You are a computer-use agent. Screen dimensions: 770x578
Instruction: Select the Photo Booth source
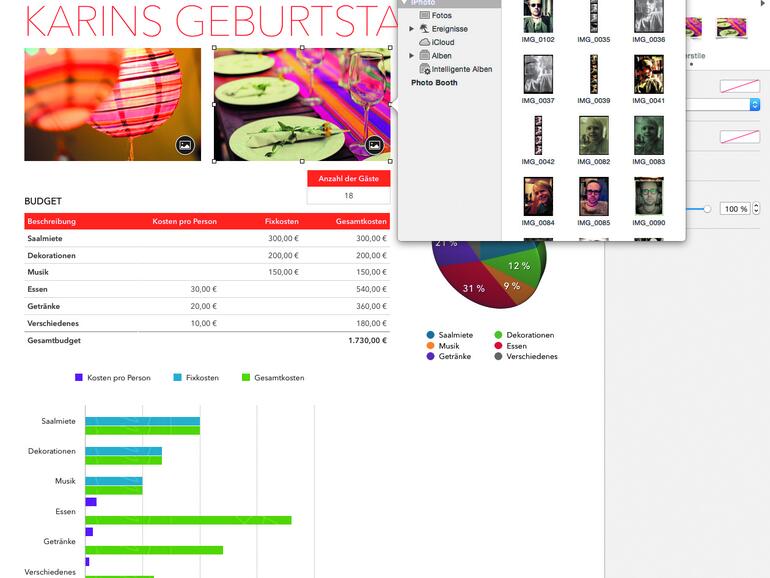(x=434, y=83)
